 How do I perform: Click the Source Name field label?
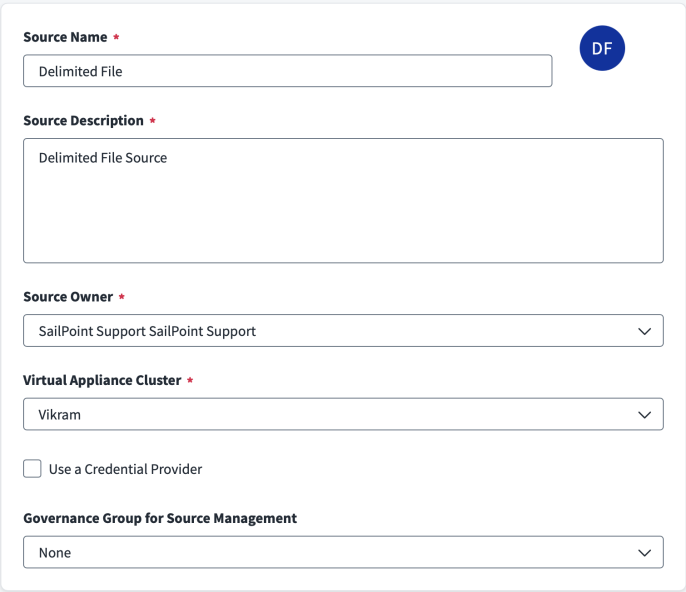click(x=65, y=37)
